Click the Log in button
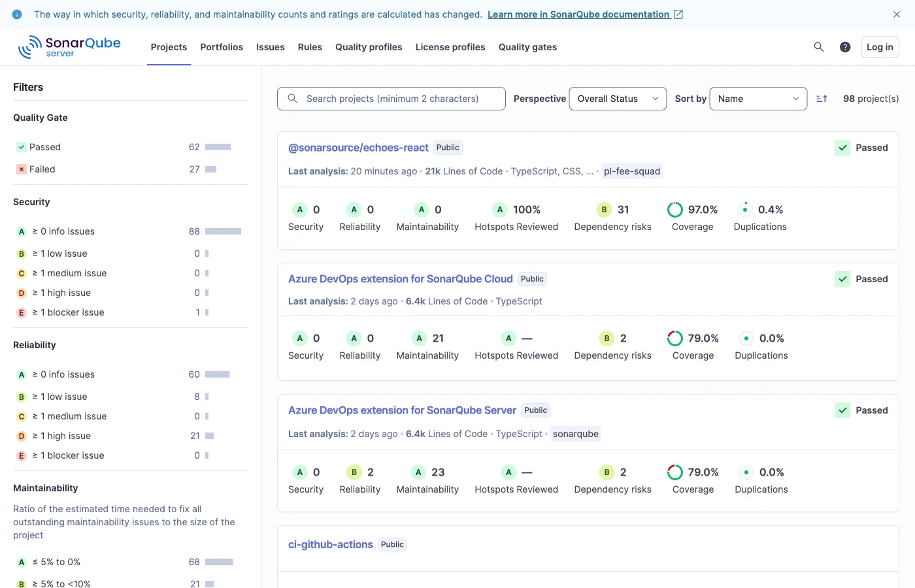Screen dimensions: 915x588 [x=879, y=46]
